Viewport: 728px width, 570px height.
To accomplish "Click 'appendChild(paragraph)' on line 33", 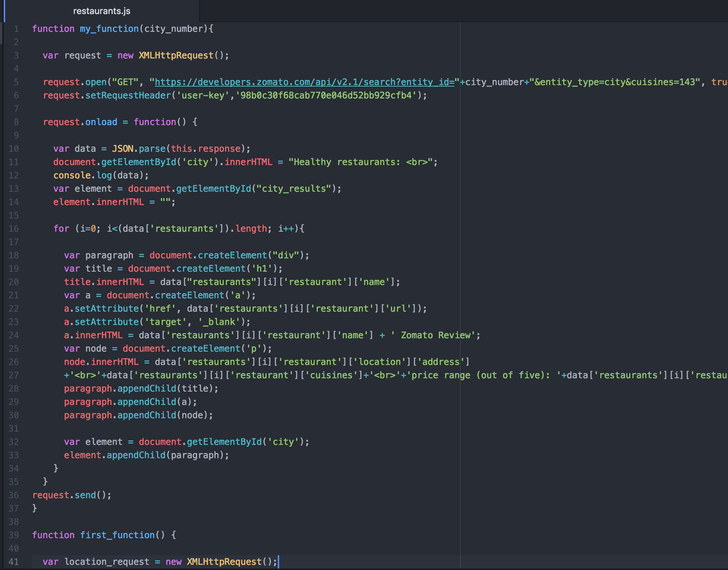I will [166, 455].
